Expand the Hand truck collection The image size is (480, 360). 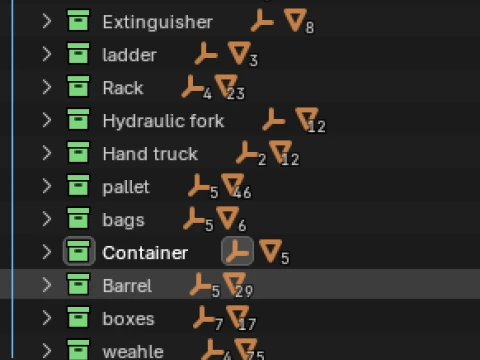click(x=47, y=153)
